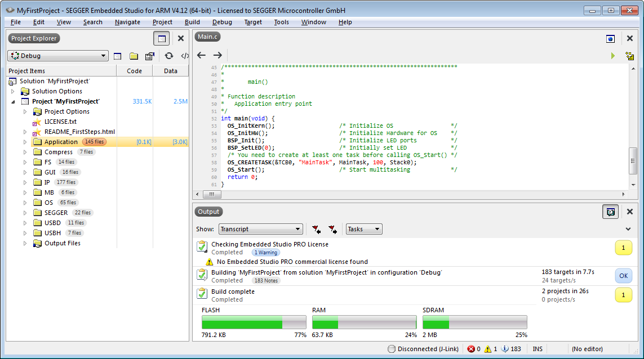Close the Main.c editor

(629, 38)
